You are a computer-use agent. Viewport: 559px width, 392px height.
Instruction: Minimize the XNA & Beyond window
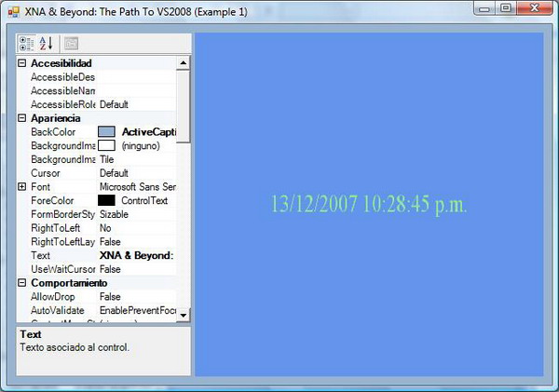coord(484,8)
